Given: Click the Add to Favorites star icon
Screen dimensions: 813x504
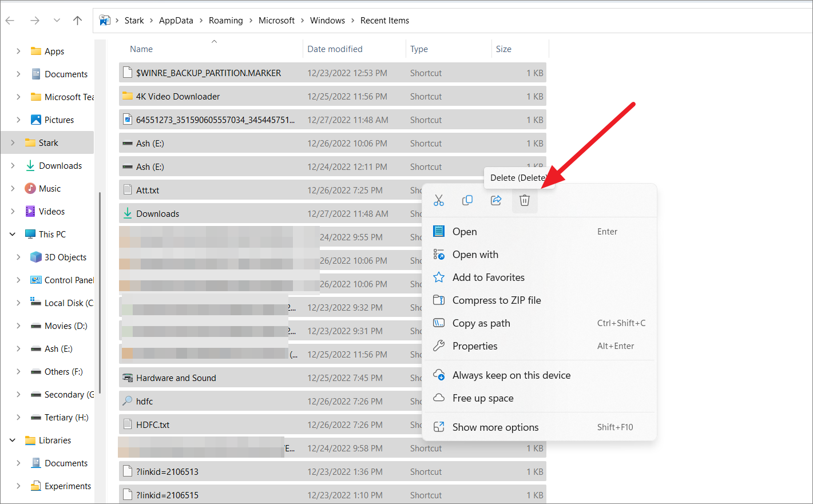Looking at the screenshot, I should click(x=438, y=277).
